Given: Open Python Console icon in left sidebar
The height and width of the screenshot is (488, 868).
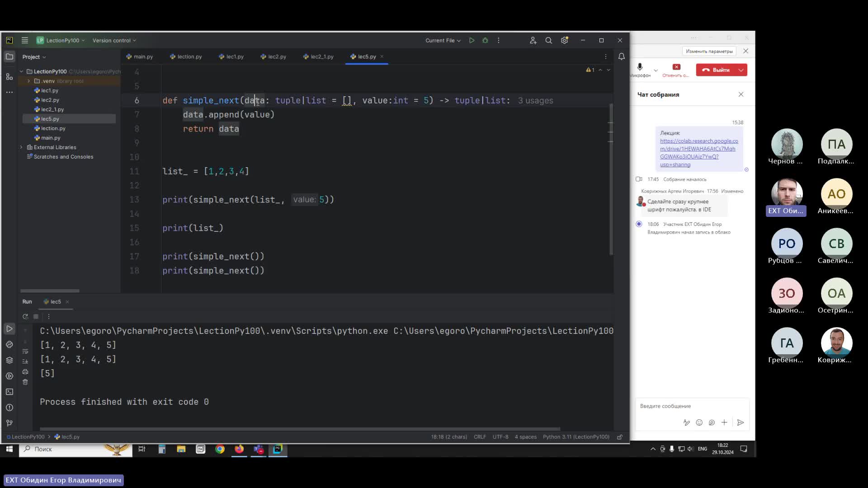Looking at the screenshot, I should (x=9, y=344).
